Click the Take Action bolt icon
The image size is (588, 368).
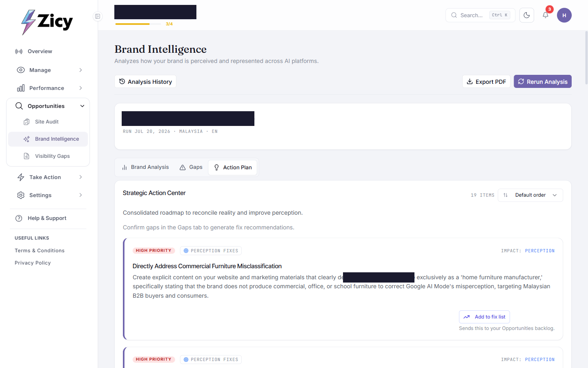pos(21,177)
